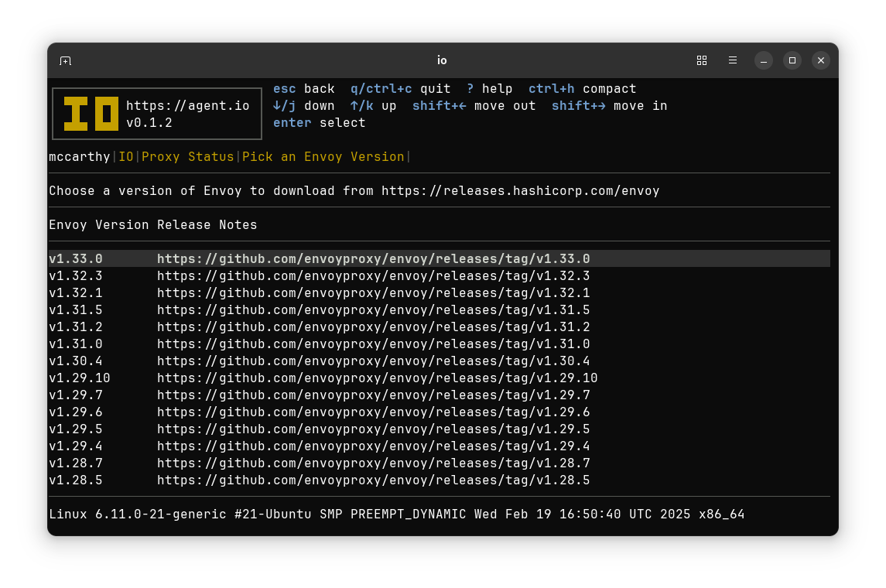This screenshot has width=886, height=588.
Task: Open release notes link for v1.29.6
Action: click(x=374, y=412)
